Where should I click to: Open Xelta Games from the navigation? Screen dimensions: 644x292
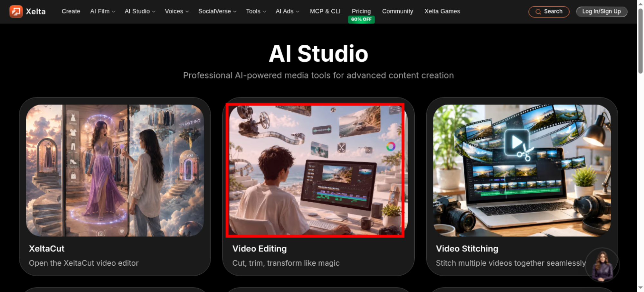442,11
